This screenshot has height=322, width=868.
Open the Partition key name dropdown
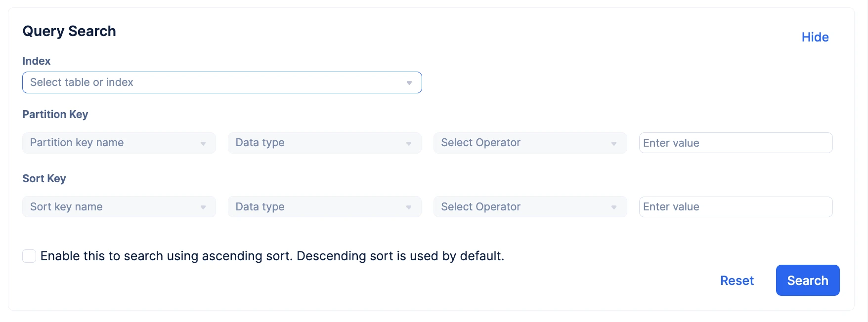119,143
